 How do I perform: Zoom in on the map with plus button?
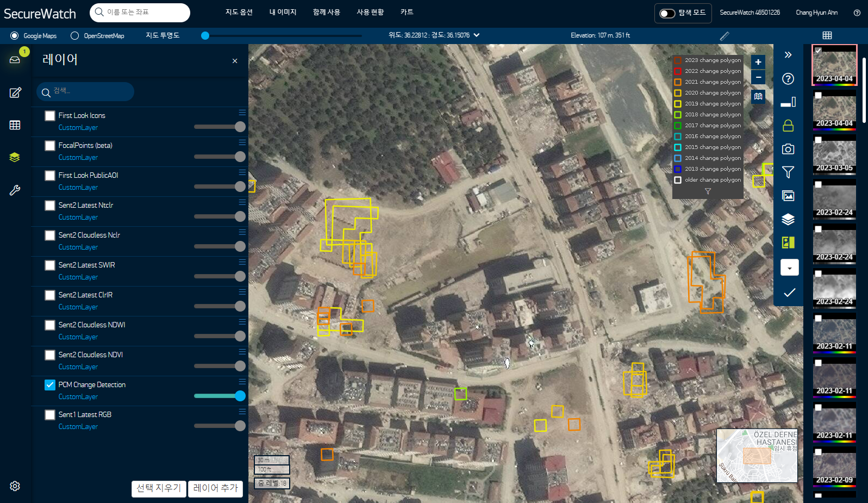(758, 62)
